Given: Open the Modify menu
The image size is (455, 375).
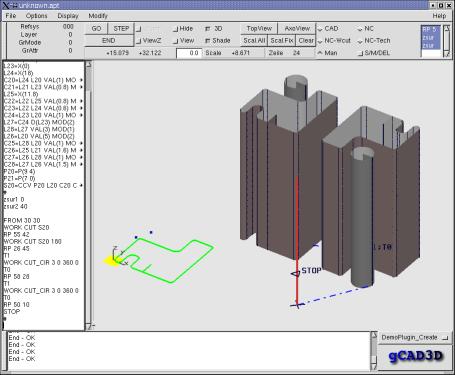Looking at the screenshot, I should [98, 16].
